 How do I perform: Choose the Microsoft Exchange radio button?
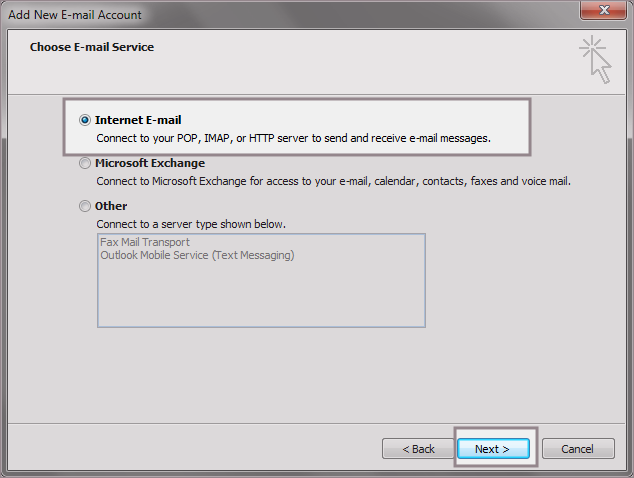[x=85, y=163]
